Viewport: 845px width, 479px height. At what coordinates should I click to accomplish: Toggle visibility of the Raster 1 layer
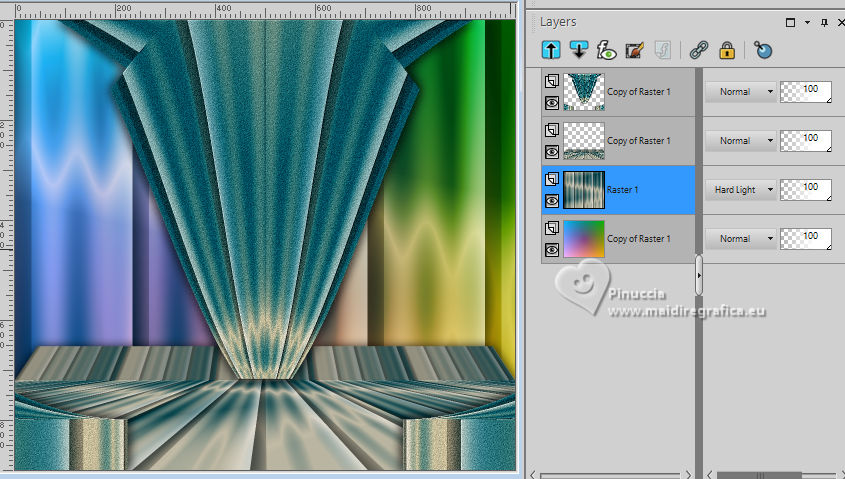(x=551, y=201)
